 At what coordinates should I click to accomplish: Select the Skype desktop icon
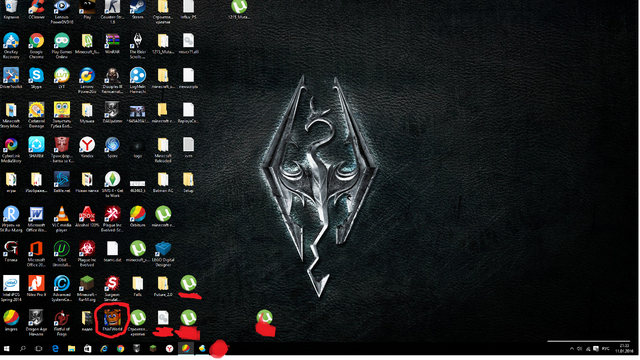point(36,78)
